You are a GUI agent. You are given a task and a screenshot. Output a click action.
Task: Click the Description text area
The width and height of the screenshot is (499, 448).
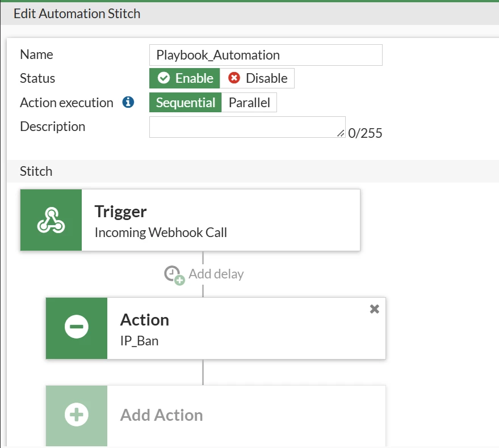tap(248, 127)
